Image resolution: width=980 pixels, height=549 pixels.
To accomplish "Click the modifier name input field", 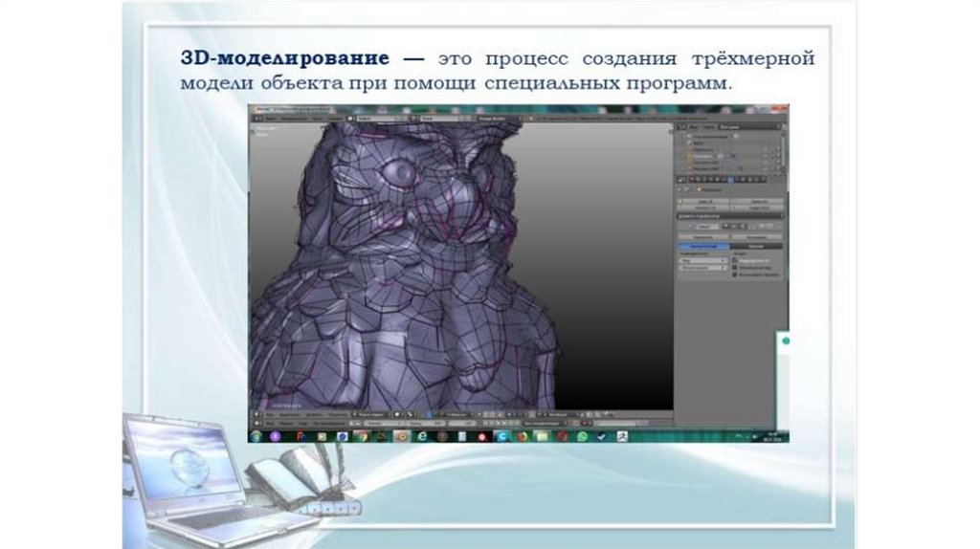I will 707,227.
